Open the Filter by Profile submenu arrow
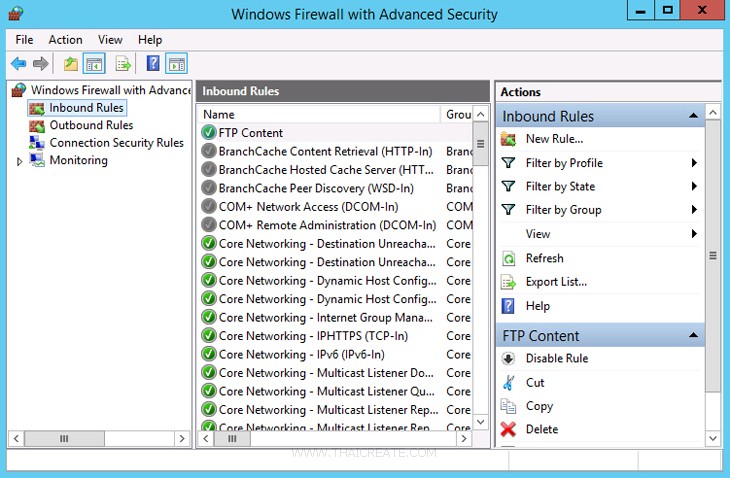The width and height of the screenshot is (730, 478). [x=694, y=163]
